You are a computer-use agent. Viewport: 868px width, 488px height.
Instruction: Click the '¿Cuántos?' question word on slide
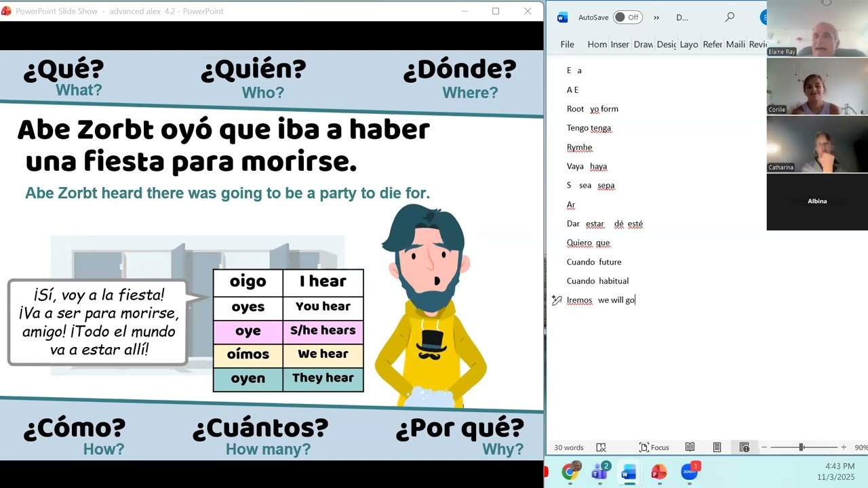[x=260, y=428]
